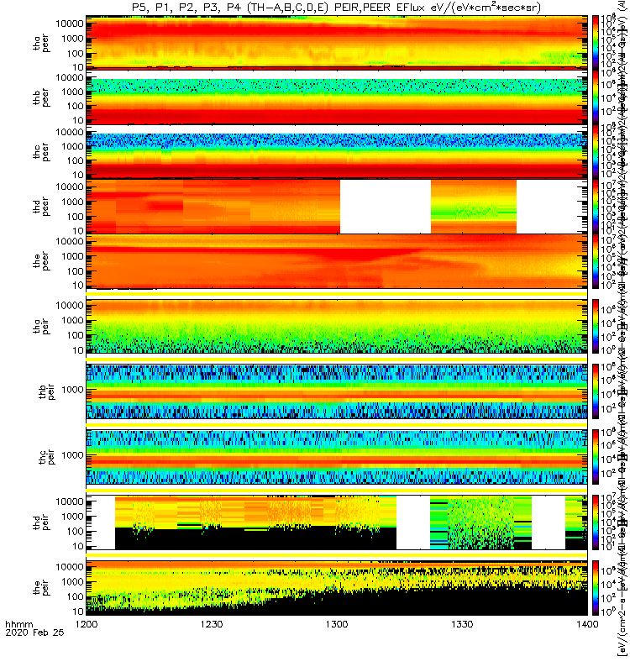
Task: Click the 1000 tick of thb peir panel
Action: (72, 390)
